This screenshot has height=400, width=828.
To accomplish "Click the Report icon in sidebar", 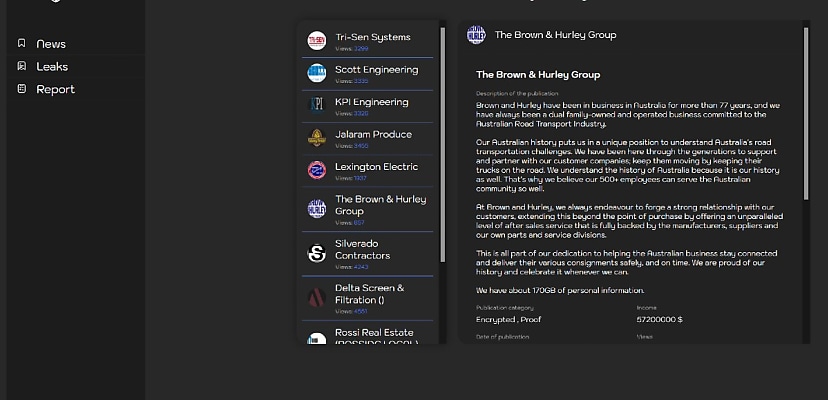I will click(22, 88).
